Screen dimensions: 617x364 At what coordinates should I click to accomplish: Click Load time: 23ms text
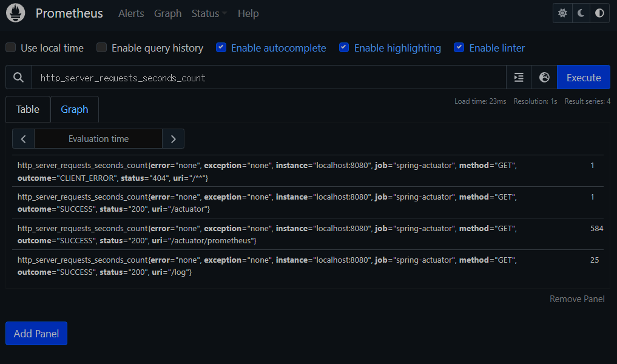click(480, 101)
